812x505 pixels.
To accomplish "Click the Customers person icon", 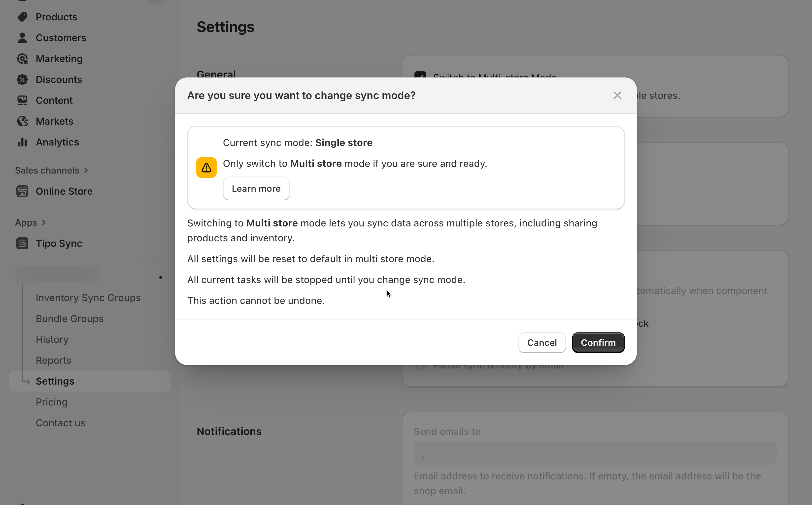I will click(22, 38).
